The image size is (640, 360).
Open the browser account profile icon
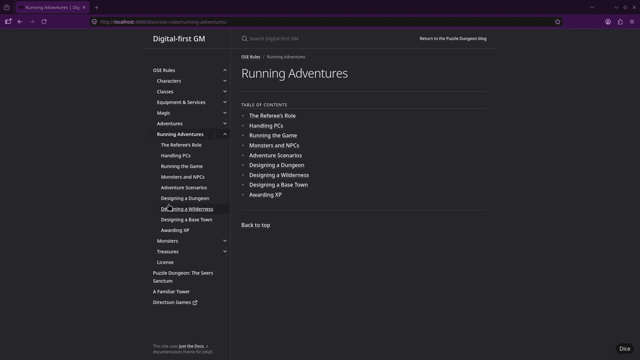(608, 22)
